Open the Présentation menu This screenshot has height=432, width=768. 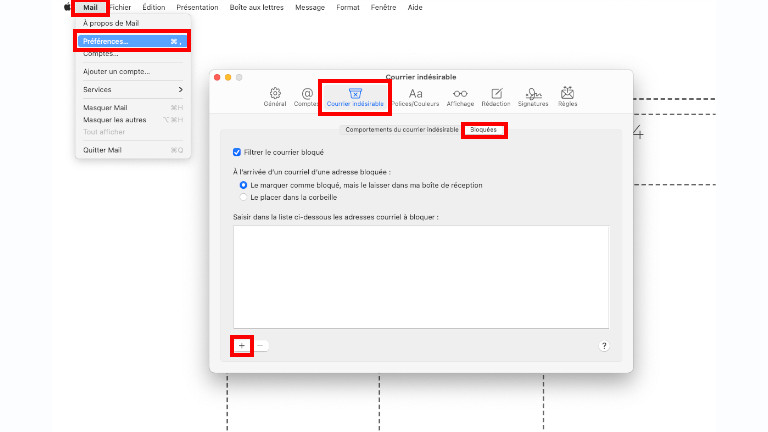click(x=197, y=7)
